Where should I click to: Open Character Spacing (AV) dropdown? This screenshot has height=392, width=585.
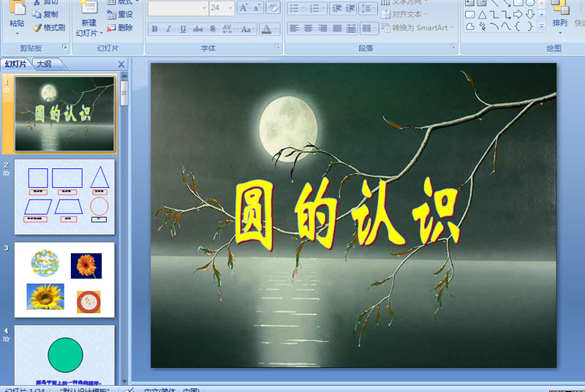click(x=228, y=29)
